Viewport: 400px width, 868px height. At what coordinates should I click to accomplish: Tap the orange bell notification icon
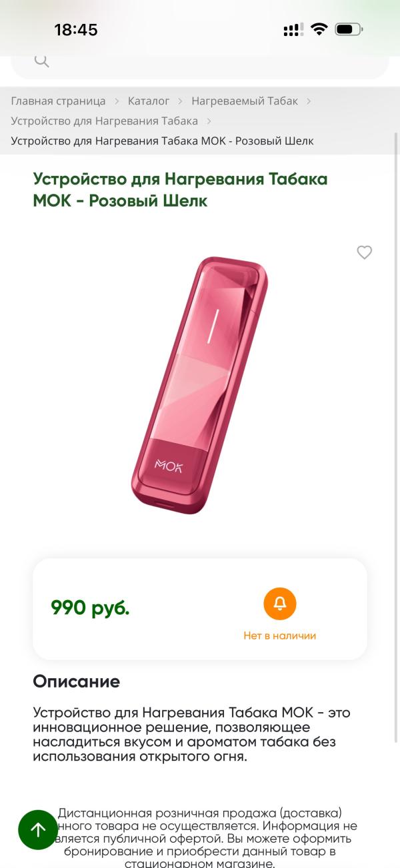pyautogui.click(x=280, y=604)
